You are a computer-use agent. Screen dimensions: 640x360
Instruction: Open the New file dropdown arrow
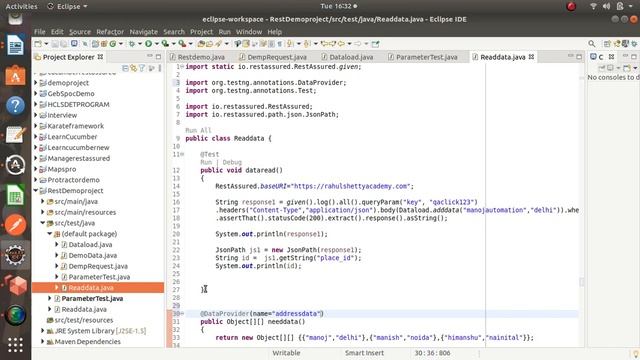[46, 44]
